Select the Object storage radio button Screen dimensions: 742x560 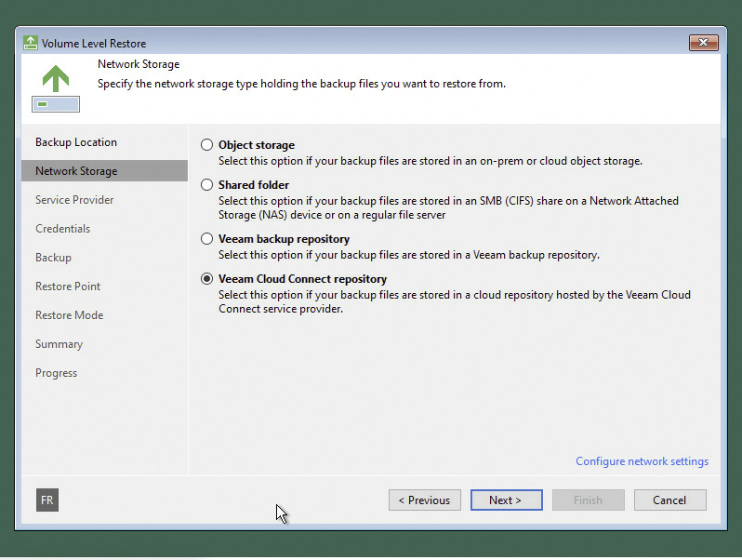click(x=206, y=145)
